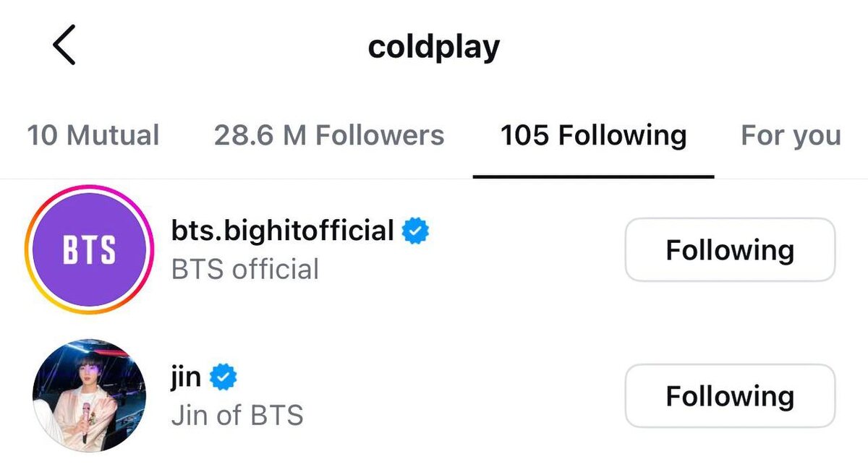Open the jin username link

(x=186, y=378)
